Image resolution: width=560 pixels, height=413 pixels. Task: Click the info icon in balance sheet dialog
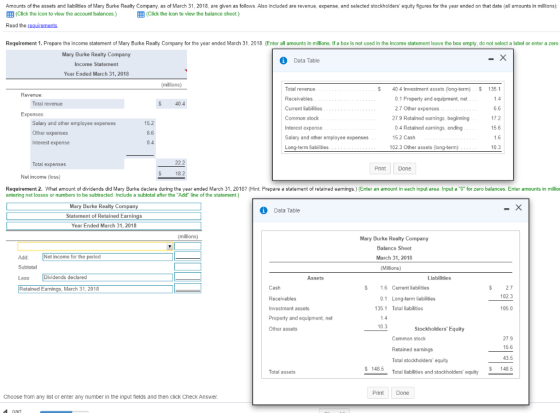point(264,210)
